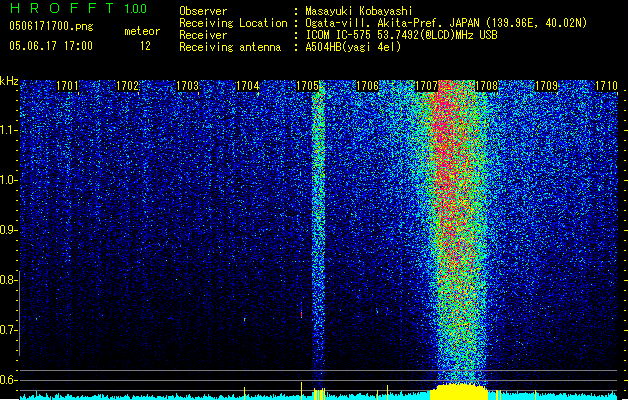This screenshot has height=400, width=629.
Task: Click the yellow power peak in the bottom graph
Action: (x=459, y=391)
